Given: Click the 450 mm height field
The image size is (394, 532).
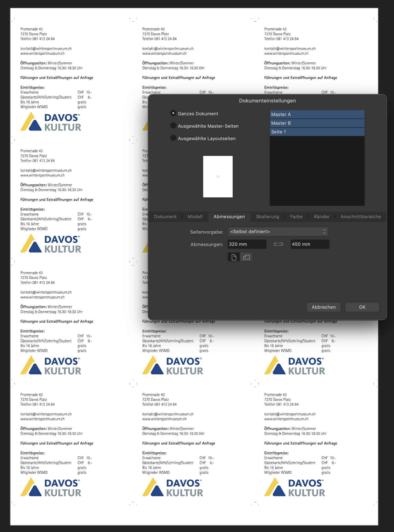Looking at the screenshot, I should pos(310,244).
